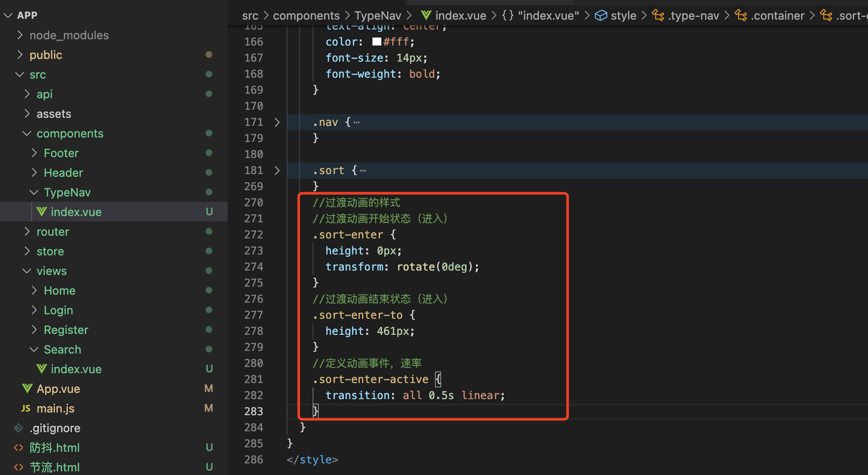Screen dimensions: 868x475
Task: Click the symbol icon before .type-nav breadcrumb
Action: (x=658, y=15)
